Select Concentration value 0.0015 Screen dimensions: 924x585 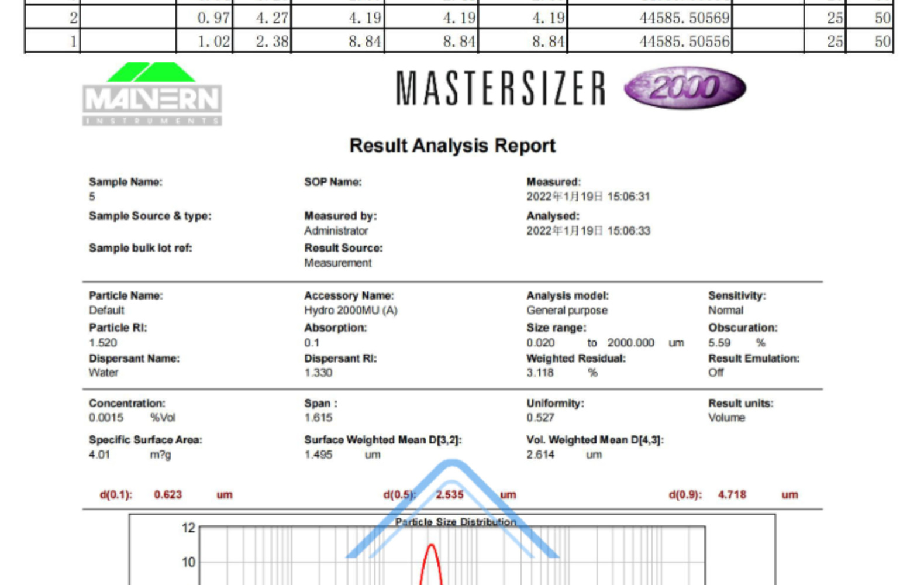(106, 418)
